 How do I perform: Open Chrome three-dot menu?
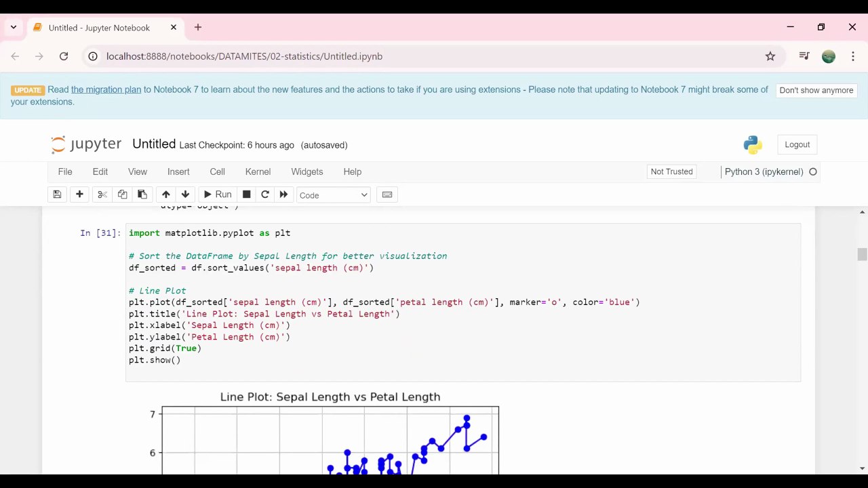click(853, 56)
